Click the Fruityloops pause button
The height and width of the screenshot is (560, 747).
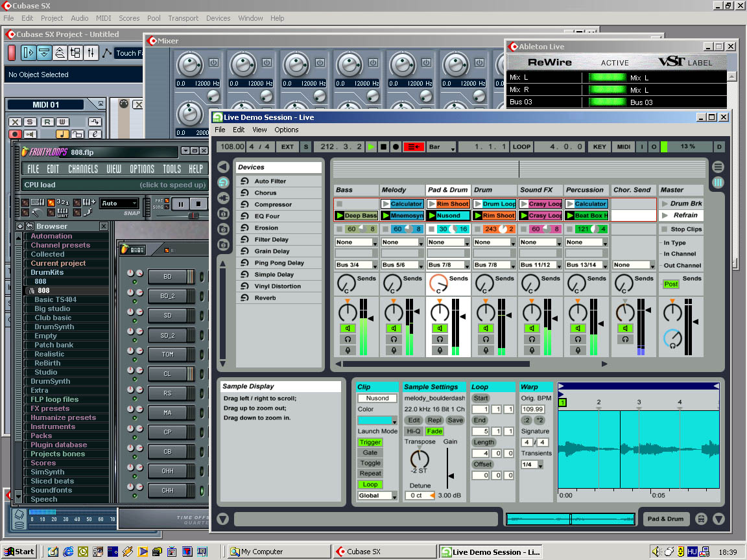click(x=180, y=204)
